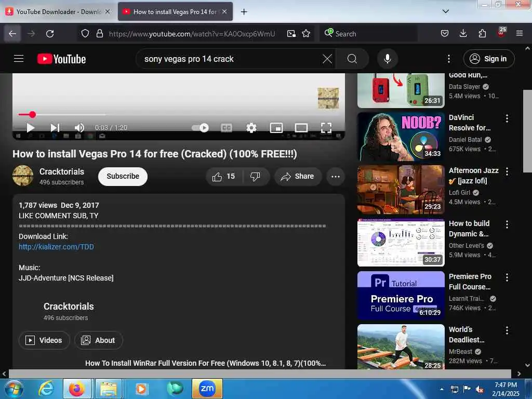Screen dimensions: 532x399
Task: Save to Pocket icon
Action: [445, 33]
